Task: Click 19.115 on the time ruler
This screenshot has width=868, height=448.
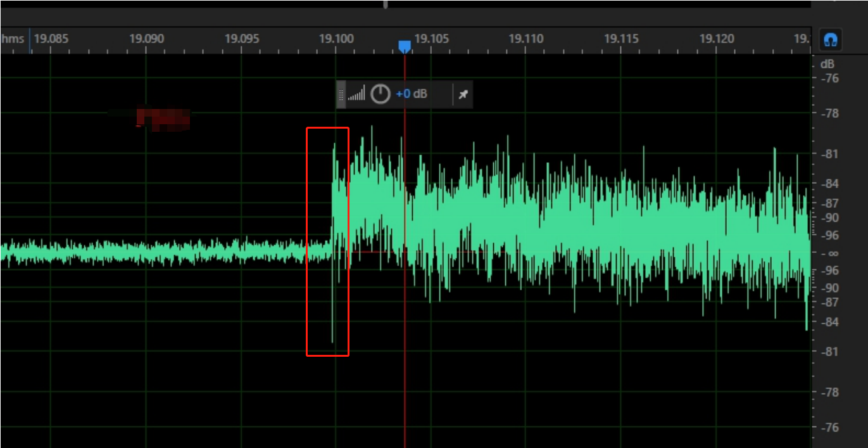Action: (621, 39)
